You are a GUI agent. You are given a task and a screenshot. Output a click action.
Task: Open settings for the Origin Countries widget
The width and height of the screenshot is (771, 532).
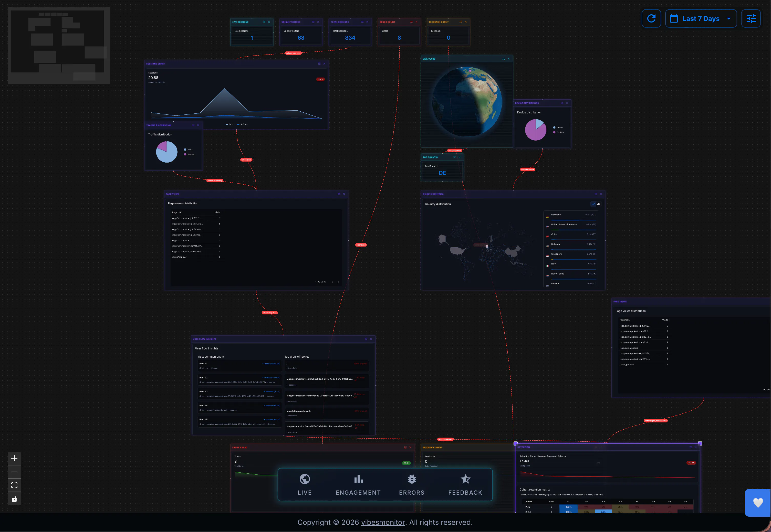point(596,194)
